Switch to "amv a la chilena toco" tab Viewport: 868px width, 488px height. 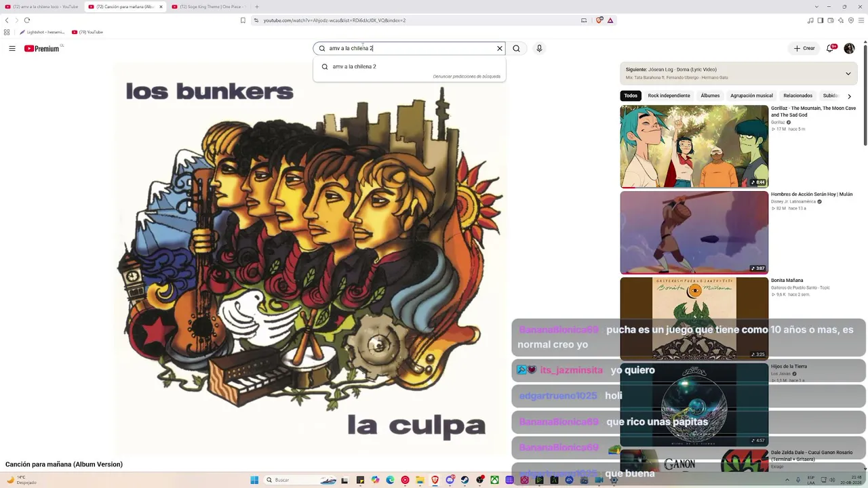click(x=42, y=7)
